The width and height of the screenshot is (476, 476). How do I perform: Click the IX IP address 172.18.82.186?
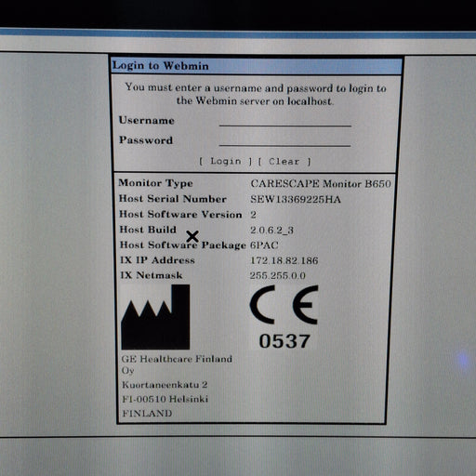[284, 260]
